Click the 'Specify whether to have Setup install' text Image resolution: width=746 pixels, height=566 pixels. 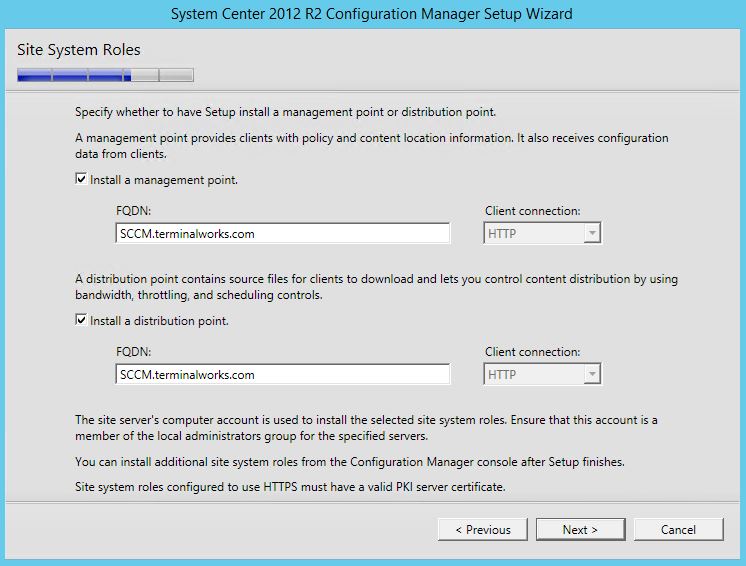point(285,112)
